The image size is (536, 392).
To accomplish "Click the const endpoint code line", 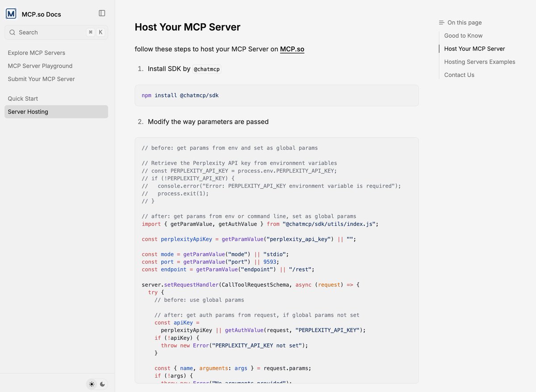I will pyautogui.click(x=228, y=270).
